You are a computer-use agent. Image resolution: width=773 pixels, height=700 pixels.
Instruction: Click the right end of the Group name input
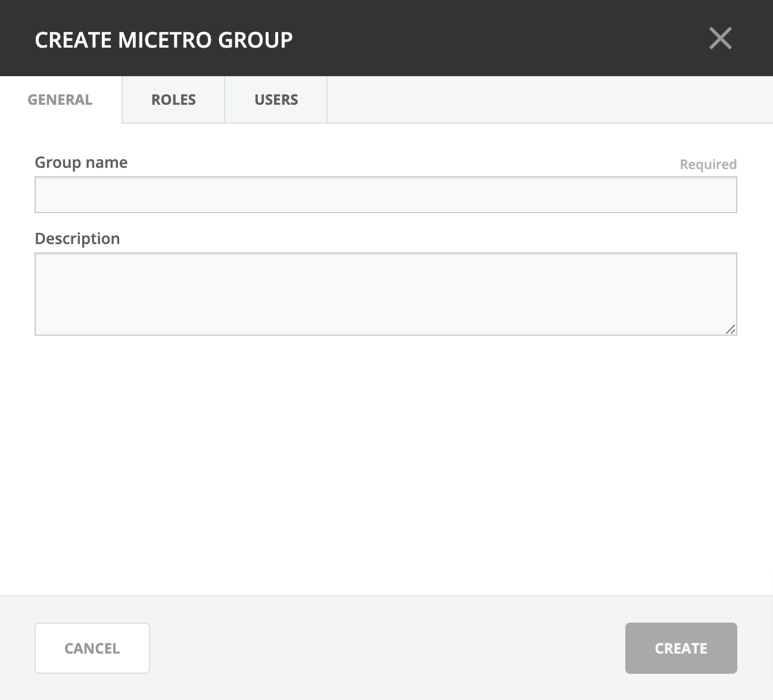(x=715, y=195)
